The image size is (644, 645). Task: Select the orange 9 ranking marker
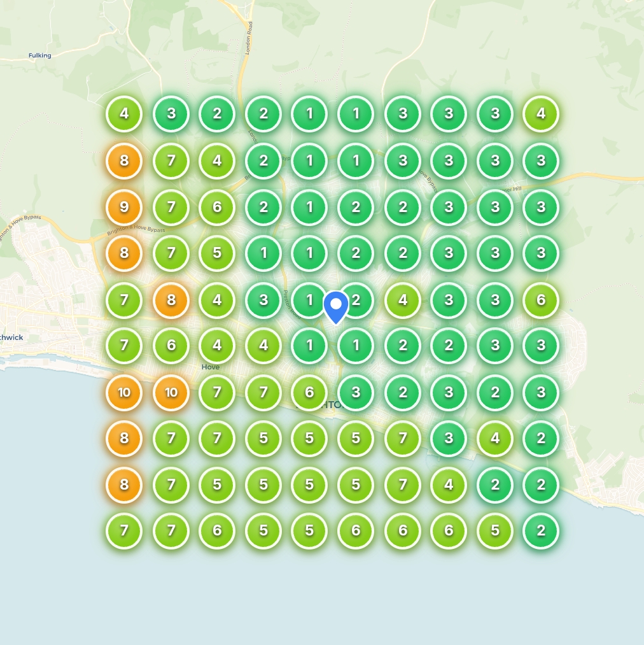pyautogui.click(x=124, y=207)
